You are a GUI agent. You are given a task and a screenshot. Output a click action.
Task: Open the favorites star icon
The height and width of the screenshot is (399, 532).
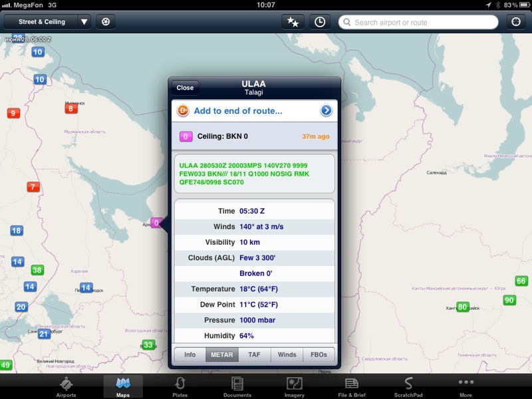point(293,22)
